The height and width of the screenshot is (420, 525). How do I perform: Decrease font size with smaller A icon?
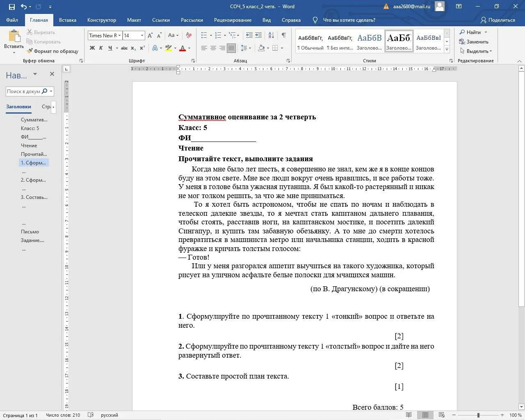(x=159, y=35)
